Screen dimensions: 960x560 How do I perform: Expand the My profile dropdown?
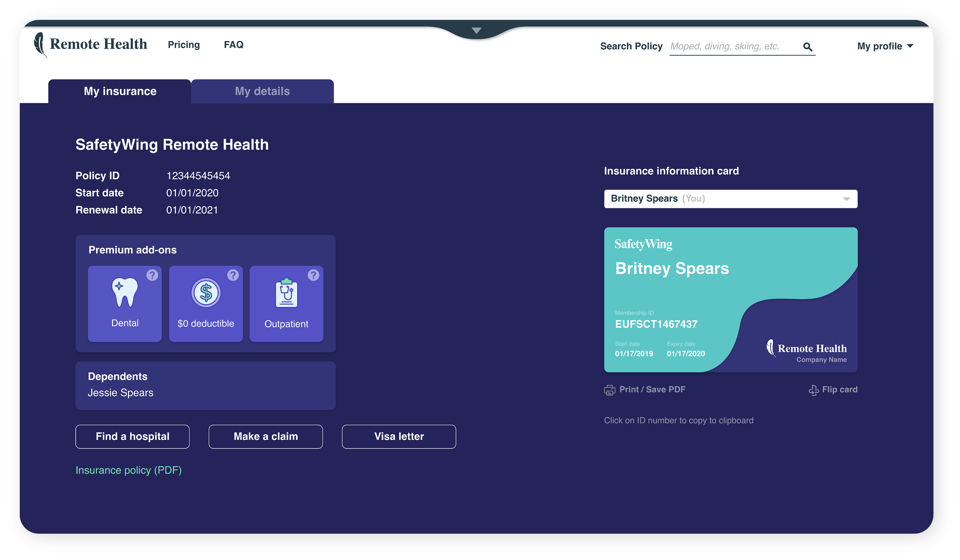(884, 46)
